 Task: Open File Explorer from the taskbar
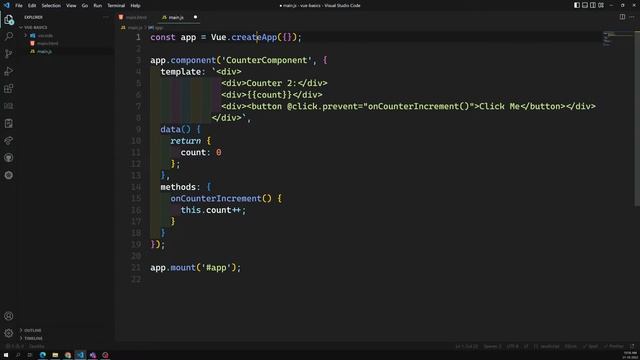click(55, 355)
